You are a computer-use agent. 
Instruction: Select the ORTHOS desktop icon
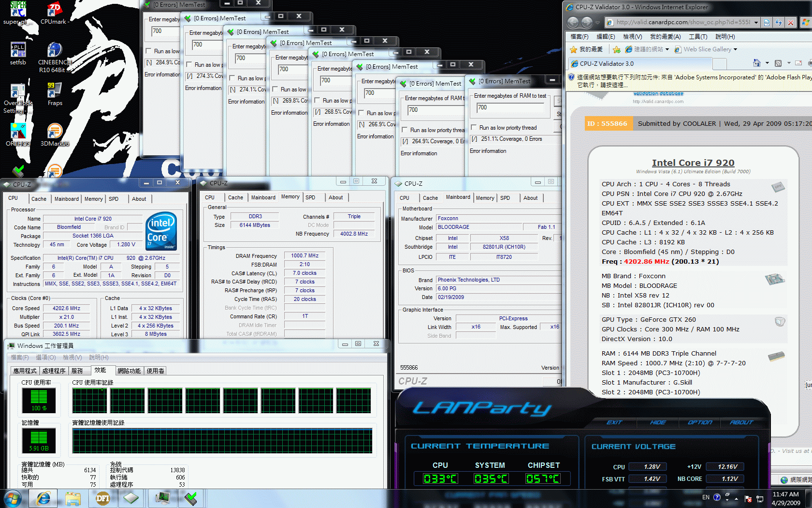18,135
